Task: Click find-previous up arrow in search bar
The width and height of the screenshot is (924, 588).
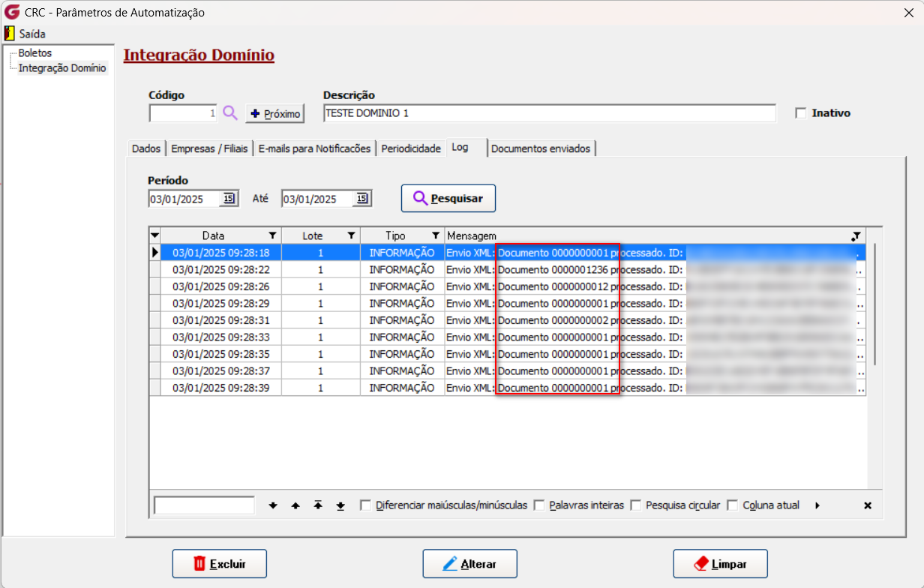Action: pos(295,505)
